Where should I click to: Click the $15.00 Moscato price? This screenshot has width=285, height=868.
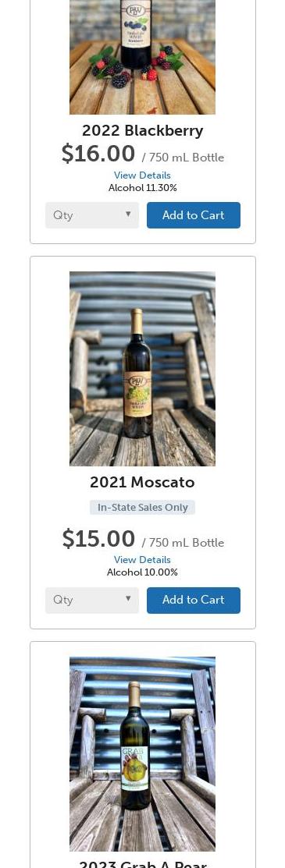click(x=98, y=539)
